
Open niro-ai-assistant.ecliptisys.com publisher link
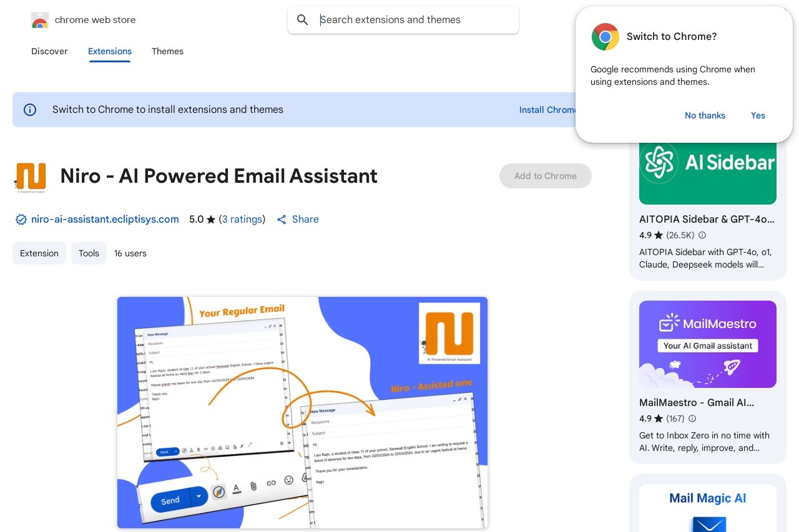click(105, 220)
